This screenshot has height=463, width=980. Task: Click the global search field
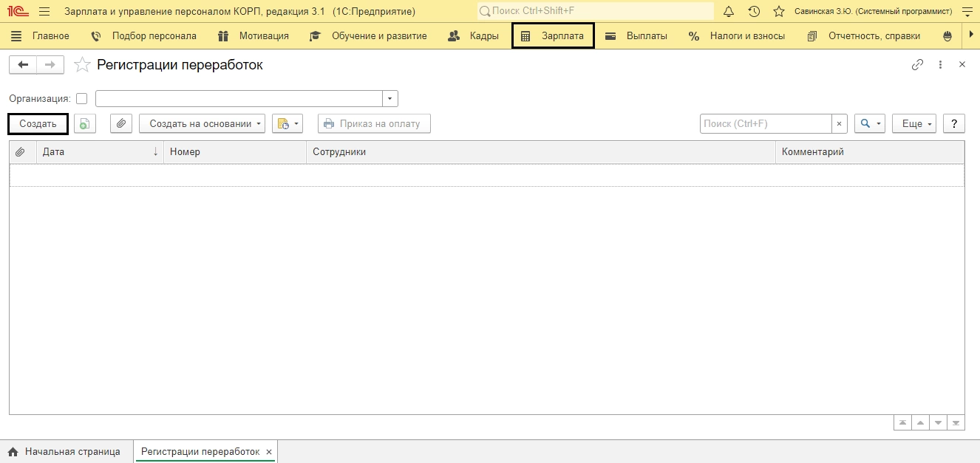click(x=595, y=11)
